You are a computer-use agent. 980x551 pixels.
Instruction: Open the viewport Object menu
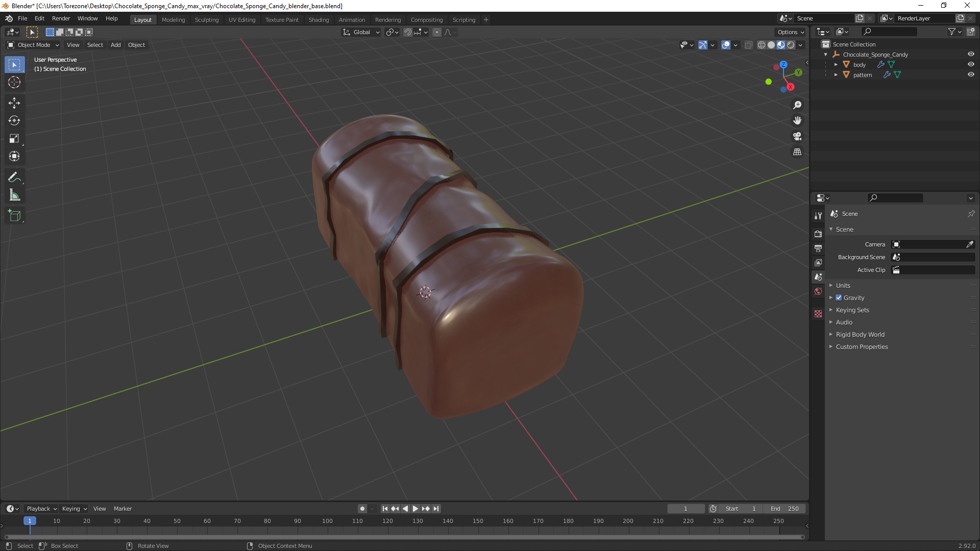click(x=136, y=45)
